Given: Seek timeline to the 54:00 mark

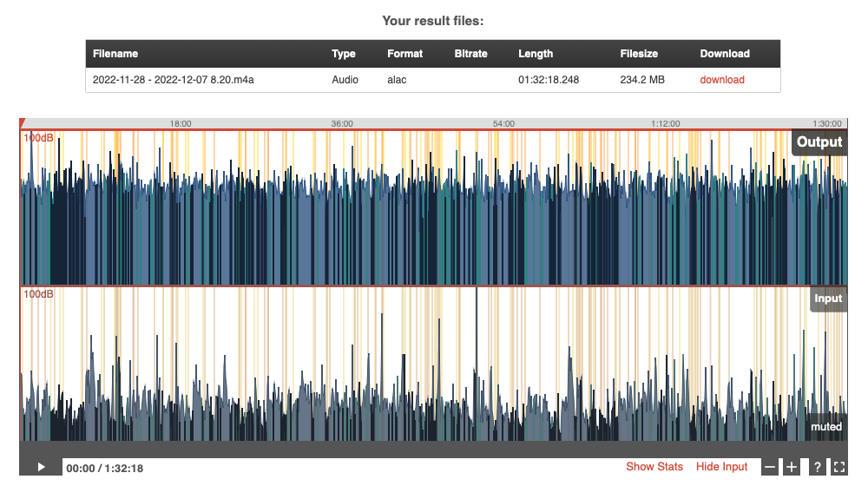Looking at the screenshot, I should tap(503, 124).
